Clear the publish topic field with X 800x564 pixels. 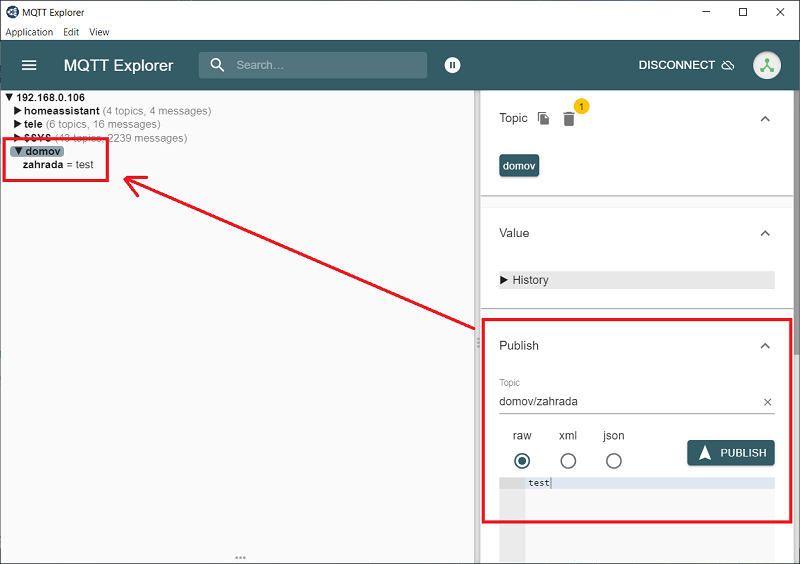pyautogui.click(x=767, y=402)
